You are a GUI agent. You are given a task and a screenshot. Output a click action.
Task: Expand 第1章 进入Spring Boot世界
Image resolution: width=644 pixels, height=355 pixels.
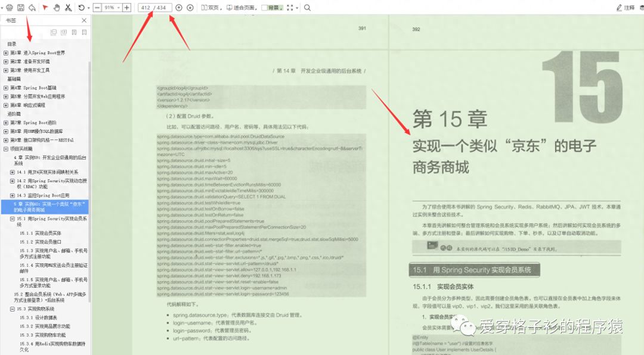[6, 53]
